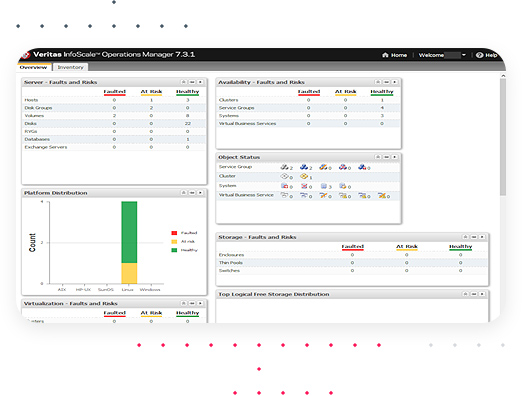Switch to the Overview tab

pyautogui.click(x=34, y=67)
